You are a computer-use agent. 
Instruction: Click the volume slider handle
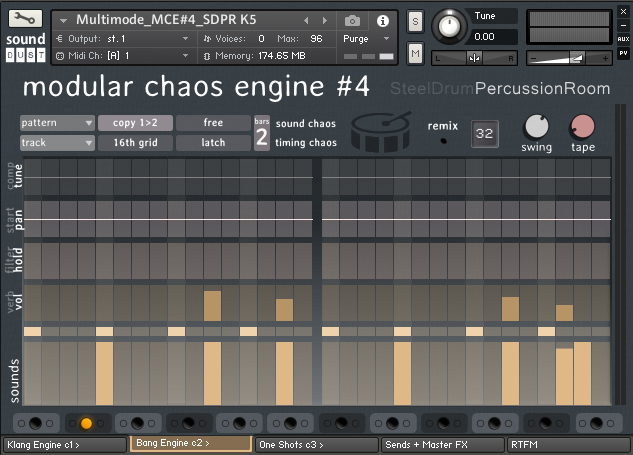point(577,58)
